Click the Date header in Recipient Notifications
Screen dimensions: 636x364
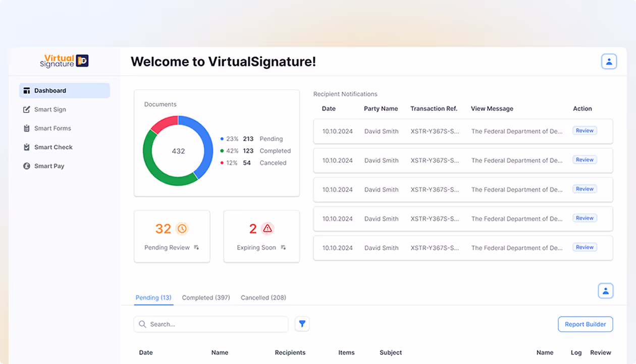(x=329, y=108)
